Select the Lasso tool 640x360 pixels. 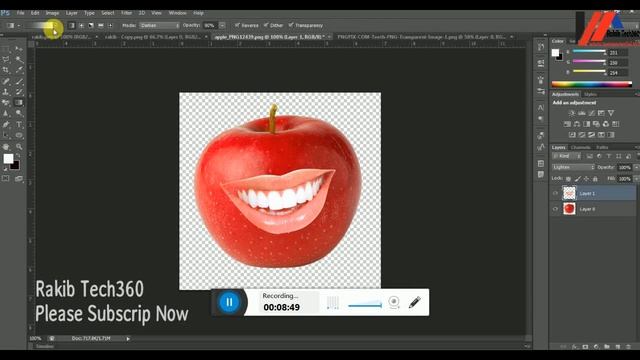(x=6, y=60)
